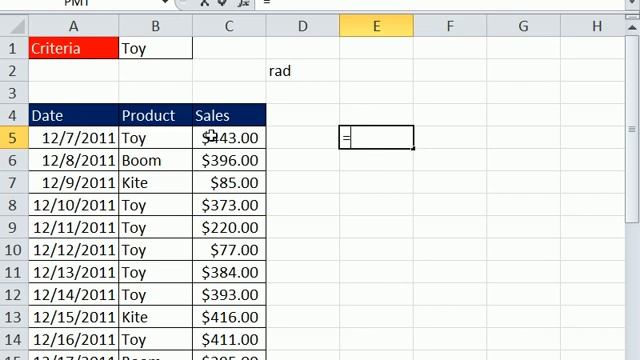Click sales value $77.00
Image resolution: width=640 pixels, height=360 pixels.
229,250
